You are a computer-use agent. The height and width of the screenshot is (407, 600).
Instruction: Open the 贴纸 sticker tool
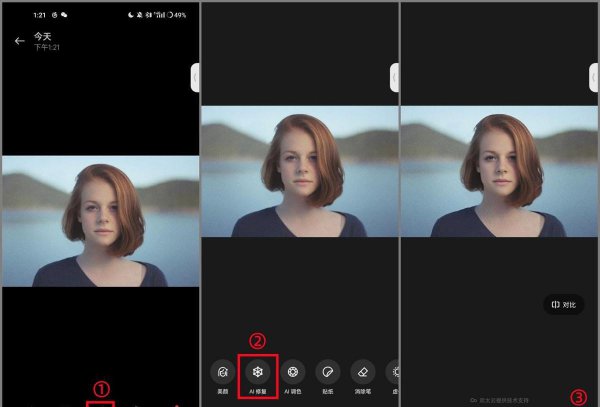(x=327, y=372)
